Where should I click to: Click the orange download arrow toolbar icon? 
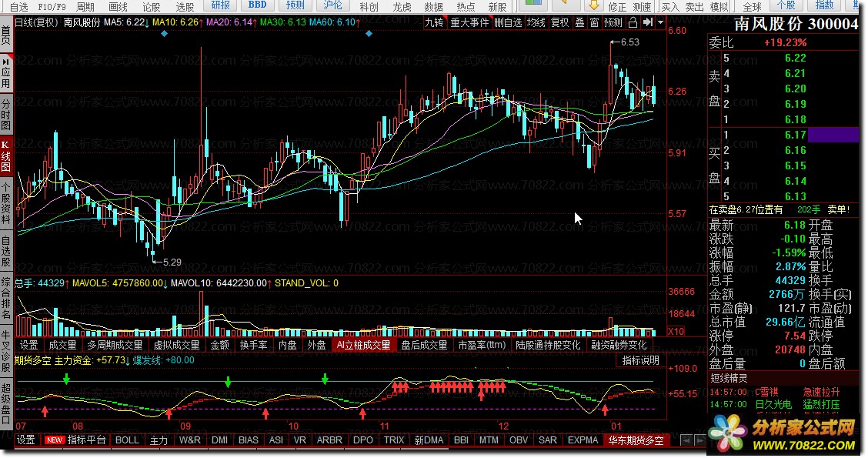(x=594, y=5)
